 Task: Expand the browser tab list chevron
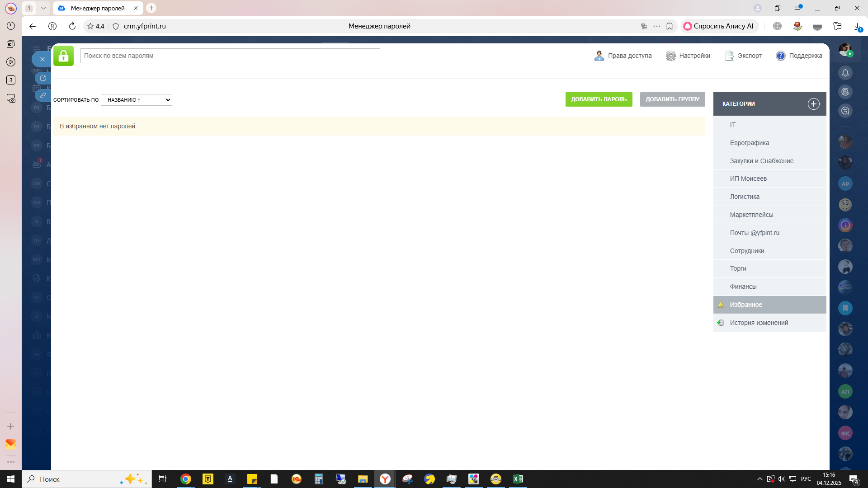click(43, 8)
